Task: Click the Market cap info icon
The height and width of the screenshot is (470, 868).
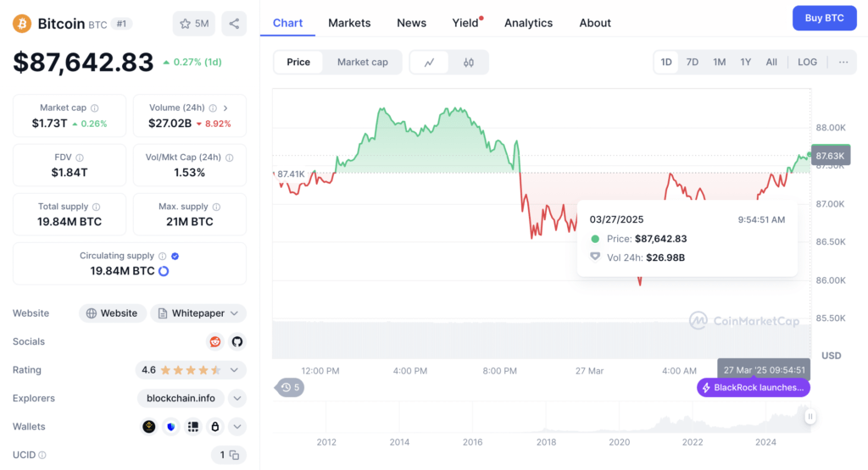Action: coord(95,108)
